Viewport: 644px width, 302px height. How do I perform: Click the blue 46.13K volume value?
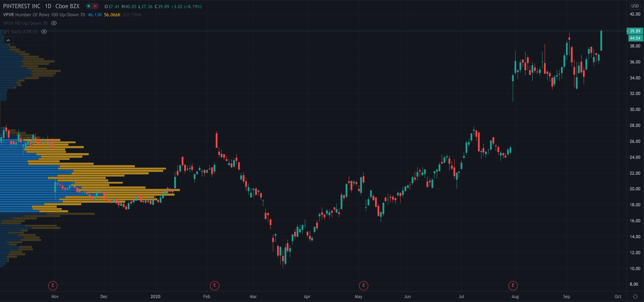pos(95,15)
